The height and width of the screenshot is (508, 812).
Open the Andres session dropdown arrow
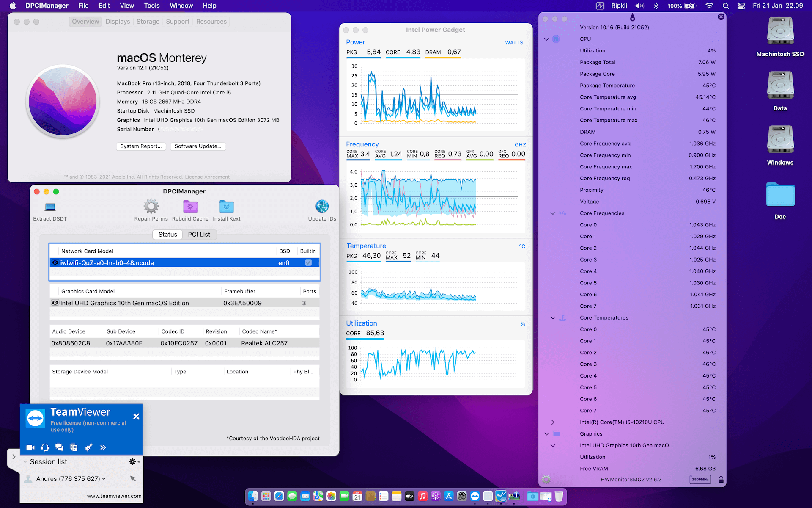[x=104, y=479]
